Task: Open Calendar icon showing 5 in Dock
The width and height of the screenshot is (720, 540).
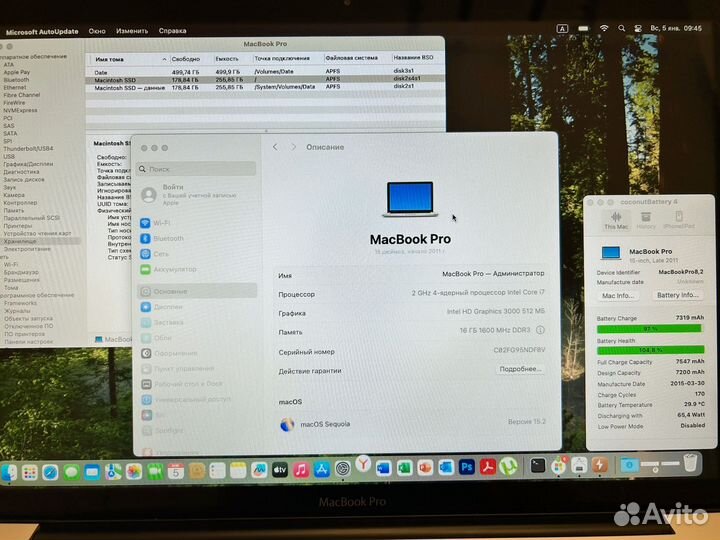Action: 176,471
